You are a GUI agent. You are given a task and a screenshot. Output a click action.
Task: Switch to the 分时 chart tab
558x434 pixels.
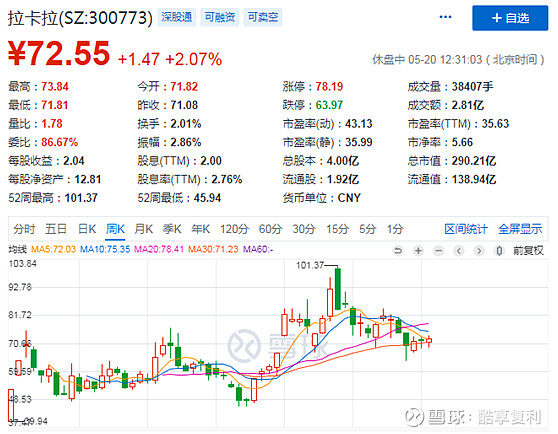click(x=24, y=229)
